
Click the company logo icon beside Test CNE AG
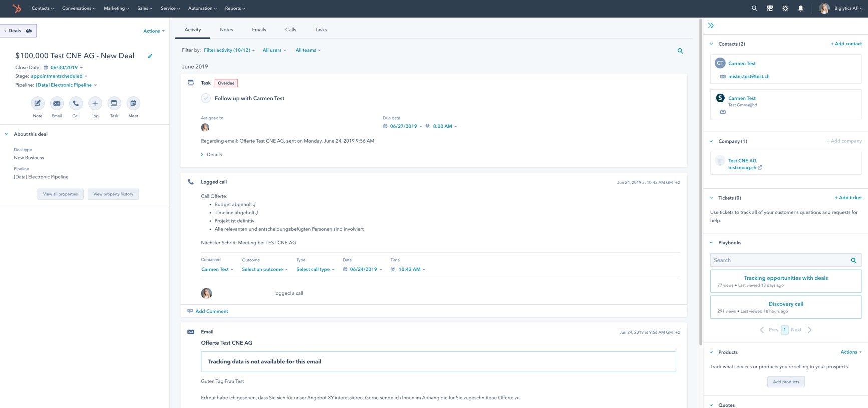pyautogui.click(x=720, y=161)
